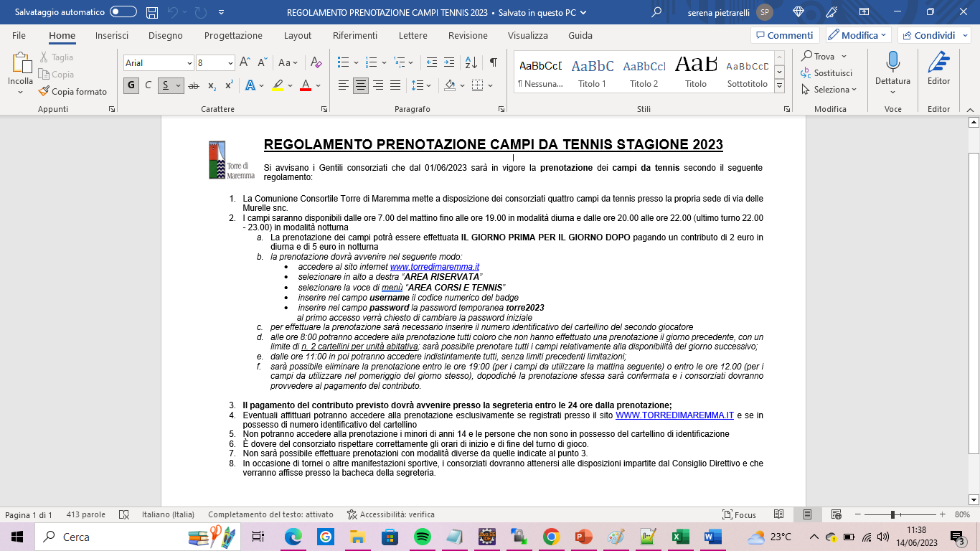The image size is (980, 551).
Task: Open the www.torredimaremma.it link
Action: coord(435,267)
